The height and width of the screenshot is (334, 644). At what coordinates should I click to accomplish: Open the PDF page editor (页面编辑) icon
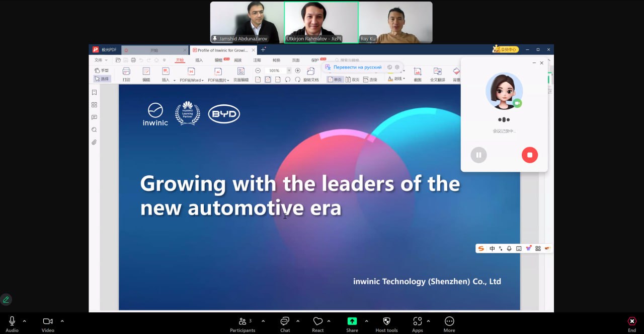(240, 72)
